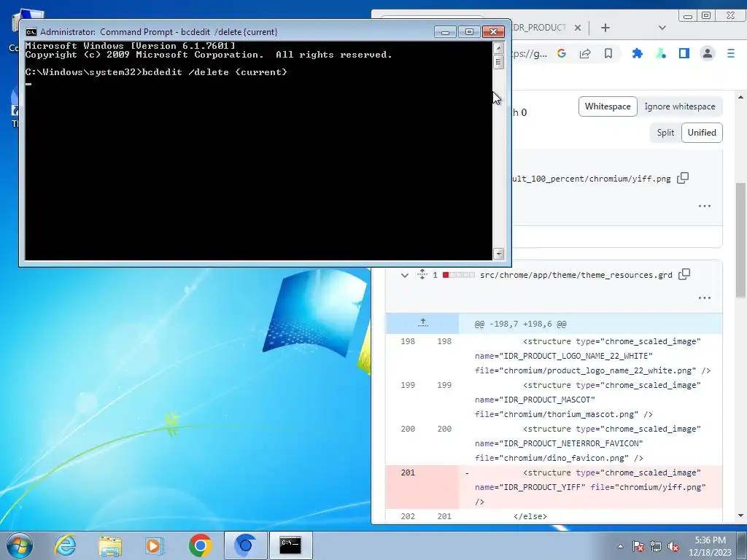The image size is (747, 560).
Task: Open options menu for theme_resources.grd file
Action: click(x=704, y=298)
